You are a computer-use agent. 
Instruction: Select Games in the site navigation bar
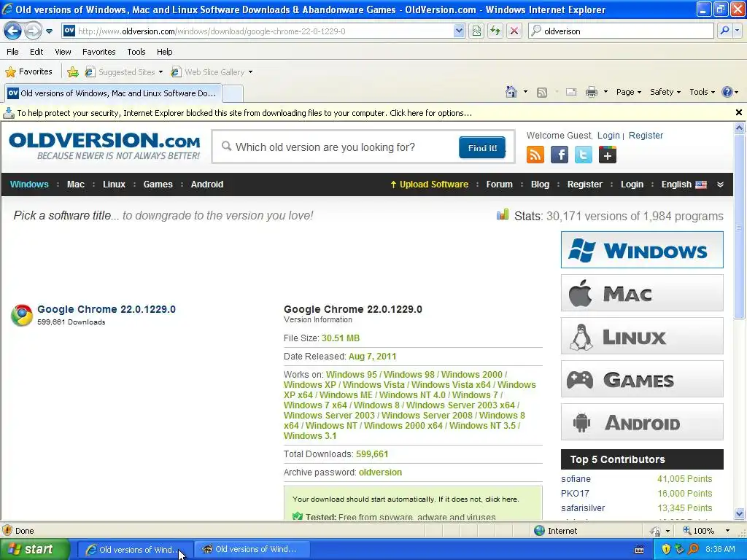158,184
